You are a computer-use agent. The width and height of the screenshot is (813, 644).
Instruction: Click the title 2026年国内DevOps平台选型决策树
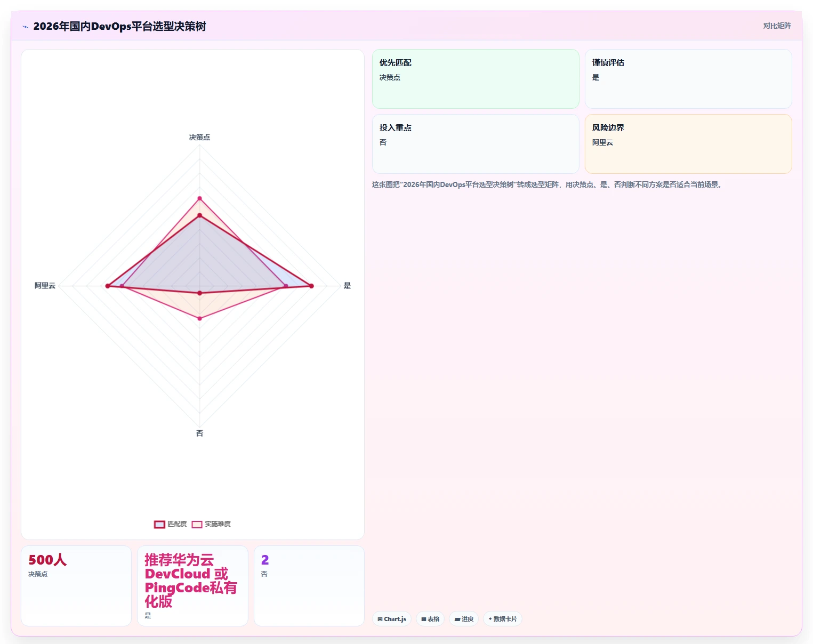click(119, 26)
